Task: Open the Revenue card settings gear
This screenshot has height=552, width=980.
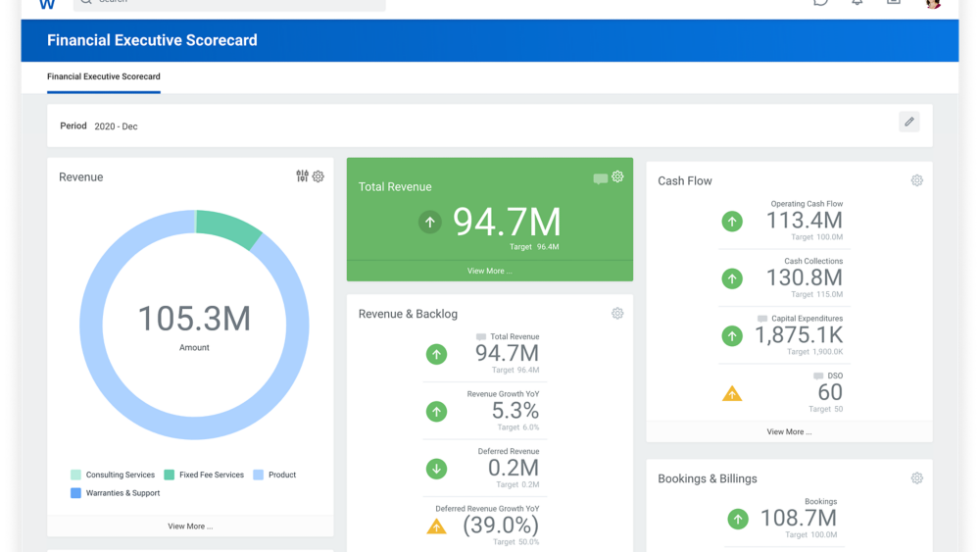Action: pos(318,176)
